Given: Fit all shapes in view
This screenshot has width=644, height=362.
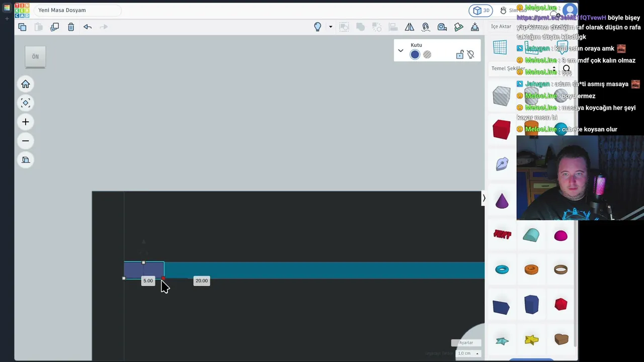Looking at the screenshot, I should point(26,103).
